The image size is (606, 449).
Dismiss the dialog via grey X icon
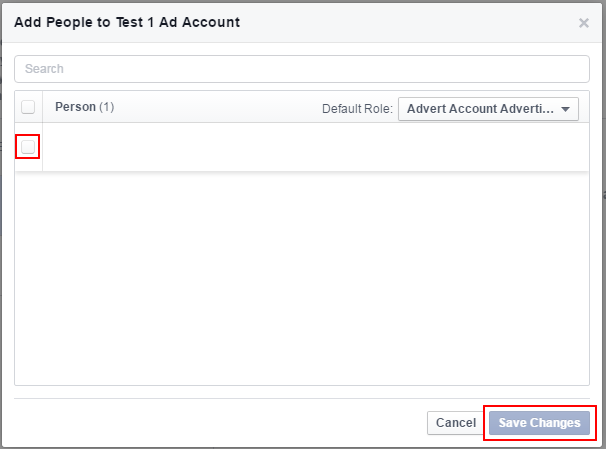click(584, 23)
